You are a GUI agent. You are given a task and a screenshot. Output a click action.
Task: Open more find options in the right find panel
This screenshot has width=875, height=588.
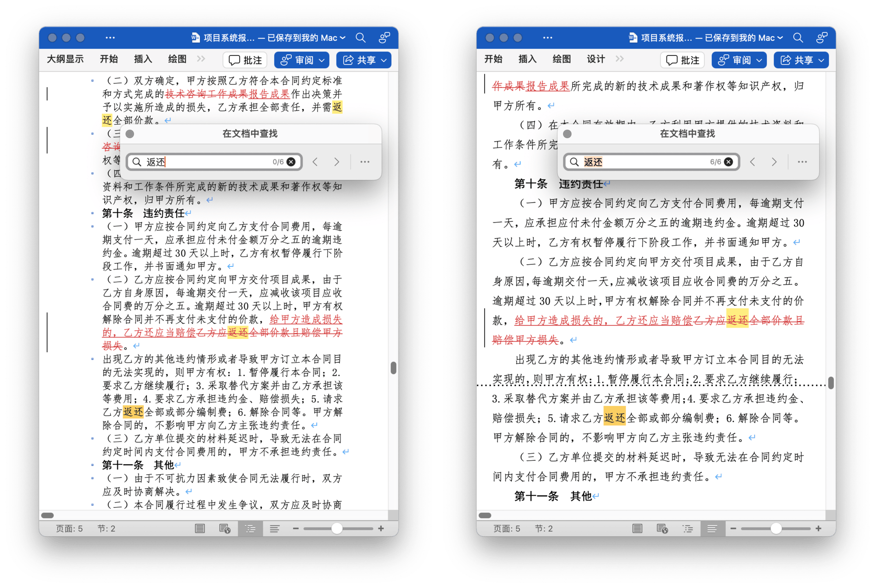802,162
